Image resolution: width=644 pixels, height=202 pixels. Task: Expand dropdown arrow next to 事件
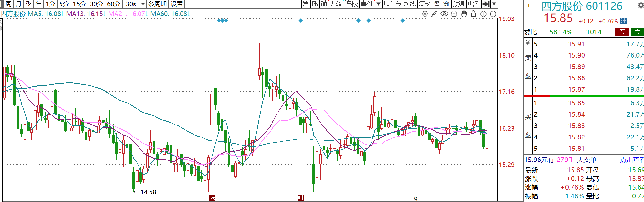click(378, 4)
